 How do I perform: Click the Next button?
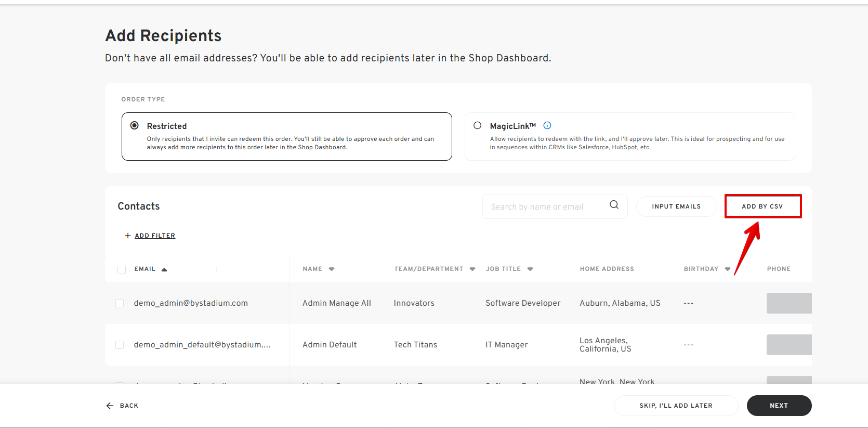click(779, 406)
